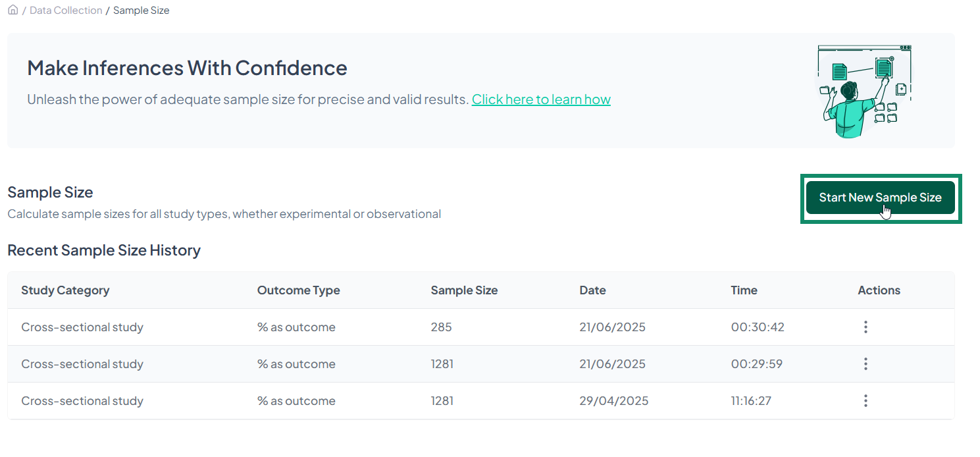Click the home icon in the breadcrumb
Viewport: 980px width, 457px height.
tap(13, 10)
